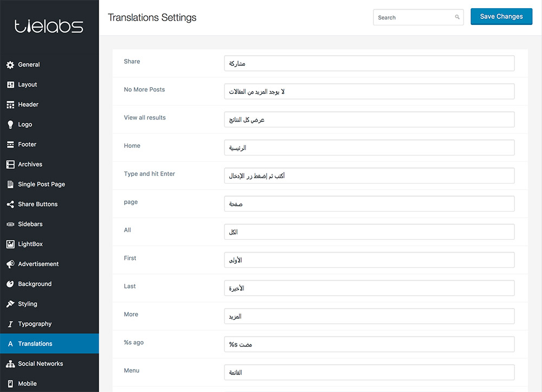The image size is (542, 392).
Task: Edit the More translation field
Action: click(x=369, y=316)
